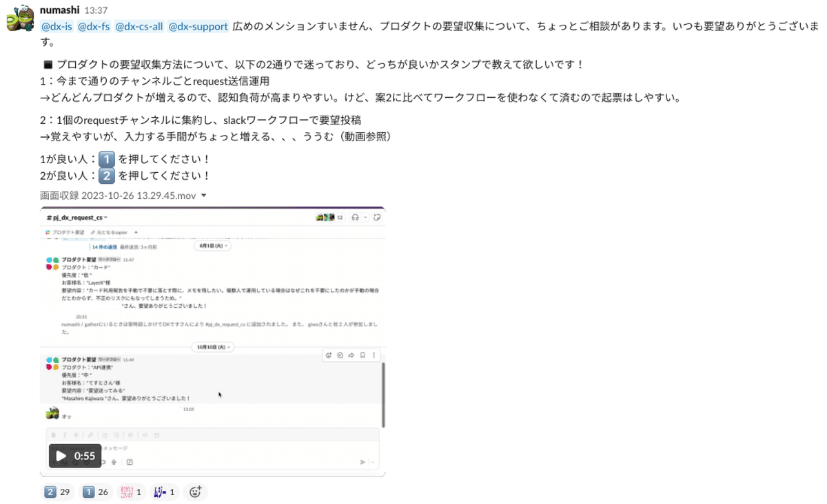The height and width of the screenshot is (504, 827).
Task: Play the attached 0:55 screen recording
Action: [x=62, y=456]
